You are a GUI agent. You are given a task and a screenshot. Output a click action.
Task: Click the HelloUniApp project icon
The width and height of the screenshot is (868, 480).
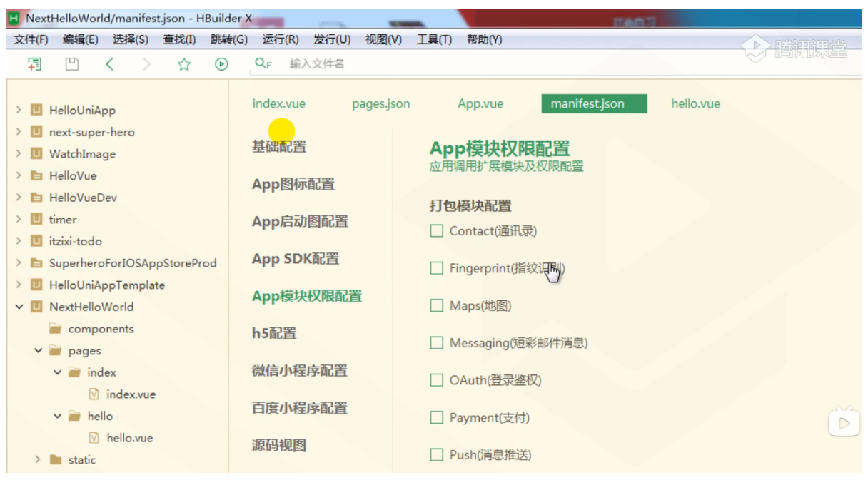click(36, 111)
